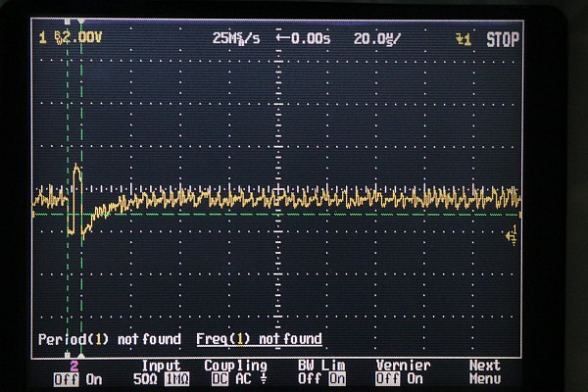588x392 pixels.
Task: Turn channel 2 On
Action: (94, 378)
